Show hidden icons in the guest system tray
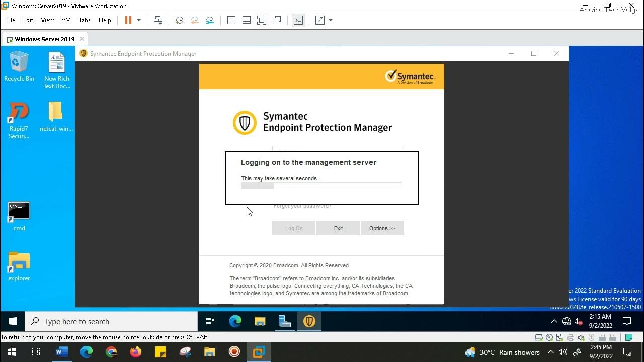This screenshot has height=362, width=644. point(554,321)
